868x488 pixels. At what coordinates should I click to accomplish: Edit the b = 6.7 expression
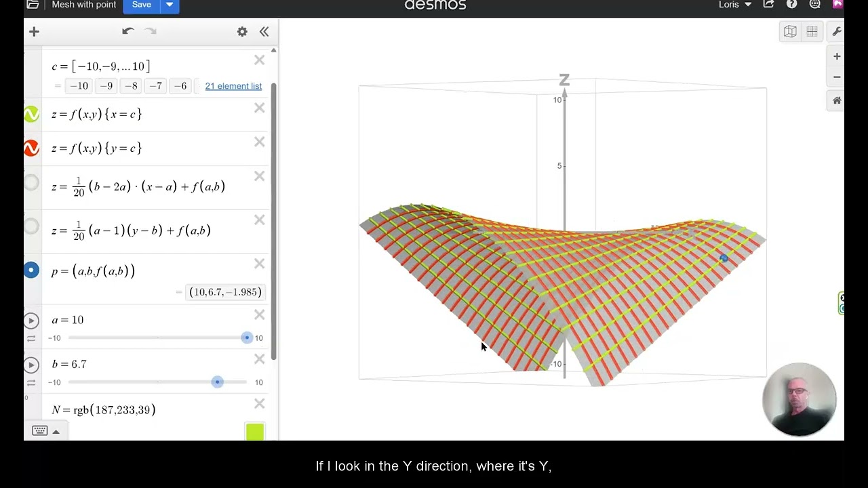(69, 365)
